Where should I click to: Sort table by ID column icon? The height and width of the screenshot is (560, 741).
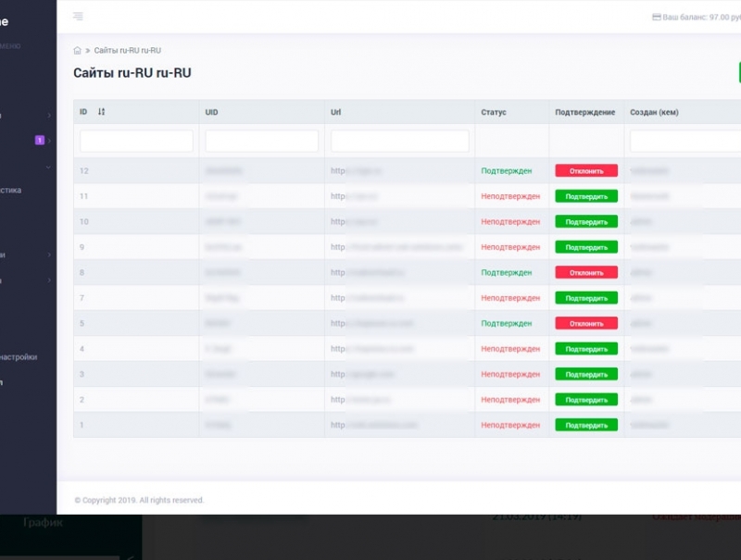101,112
